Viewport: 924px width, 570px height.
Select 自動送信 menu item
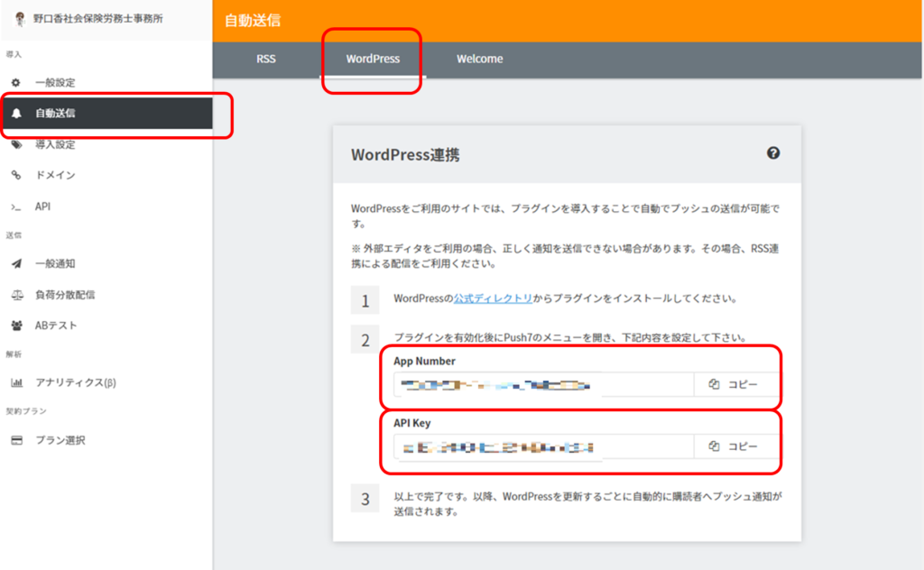point(106,113)
